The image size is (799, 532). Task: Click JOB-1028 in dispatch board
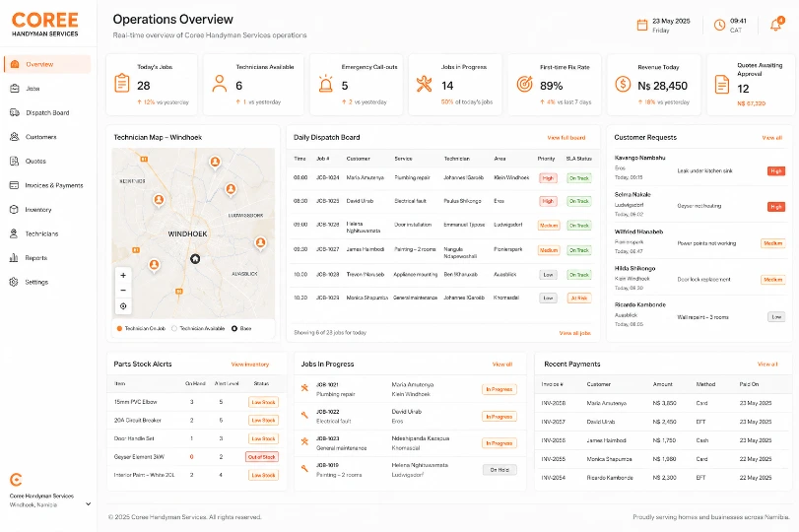pos(327,275)
